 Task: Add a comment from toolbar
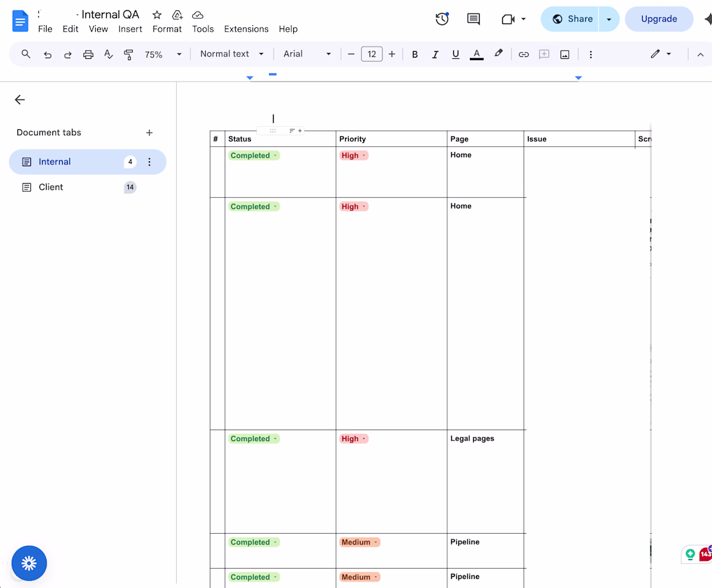tap(544, 54)
